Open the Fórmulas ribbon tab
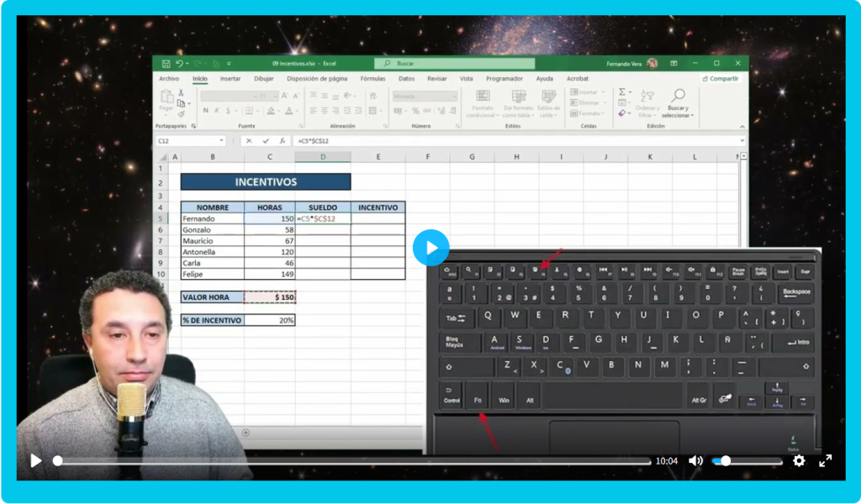Image resolution: width=861 pixels, height=504 pixels. click(x=372, y=79)
